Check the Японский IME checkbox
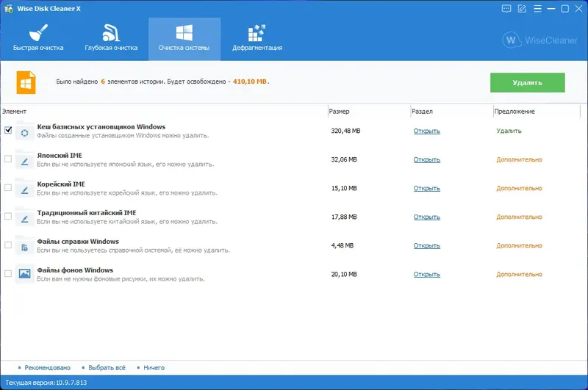 click(8, 159)
